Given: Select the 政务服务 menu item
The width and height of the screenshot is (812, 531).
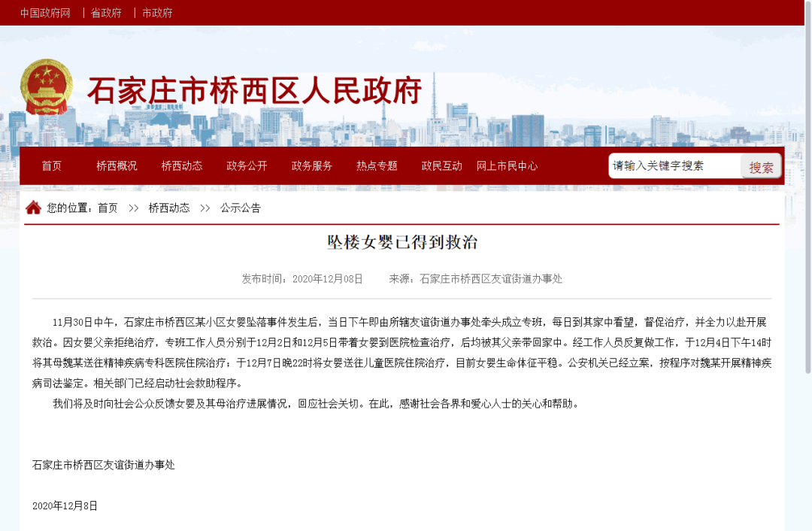Looking at the screenshot, I should click(312, 165).
